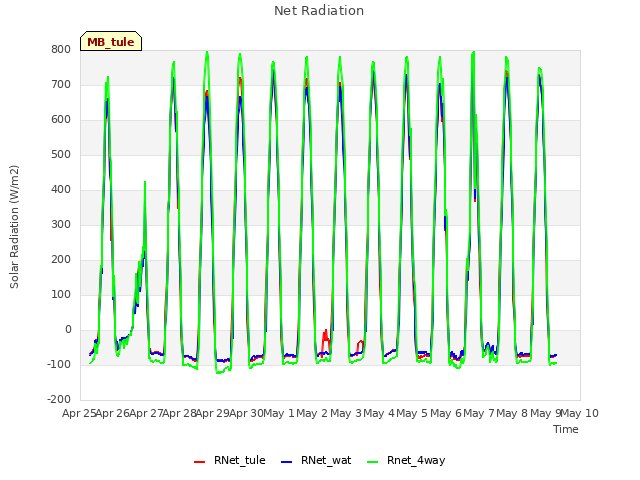This screenshot has width=640, height=480.
Task: Click the blue RNet_wat legend swatch
Action: tap(287, 462)
